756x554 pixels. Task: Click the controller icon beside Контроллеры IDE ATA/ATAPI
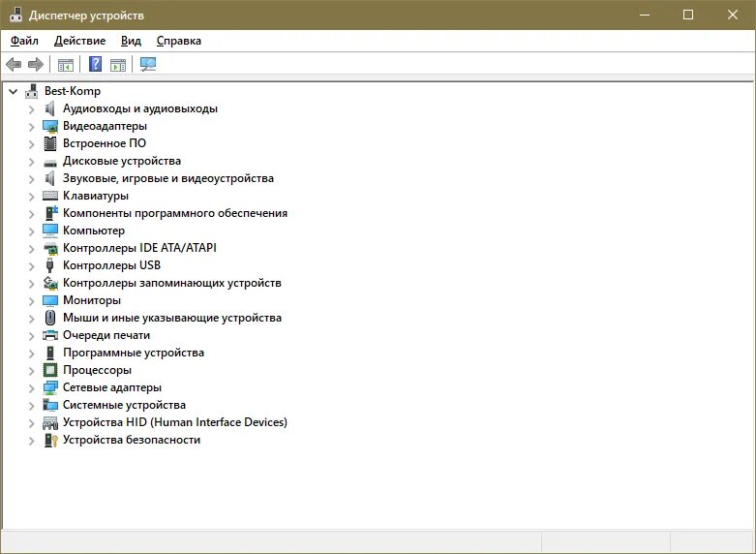click(50, 249)
